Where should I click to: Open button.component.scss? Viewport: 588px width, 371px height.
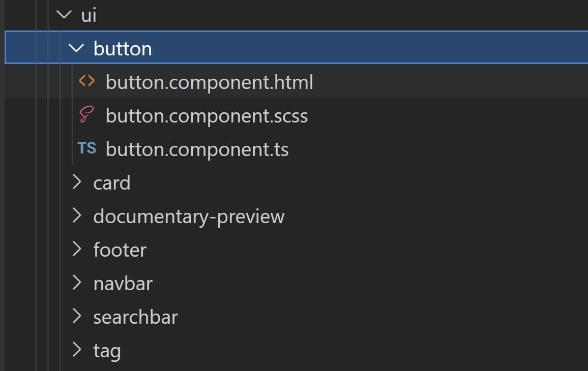pos(206,115)
